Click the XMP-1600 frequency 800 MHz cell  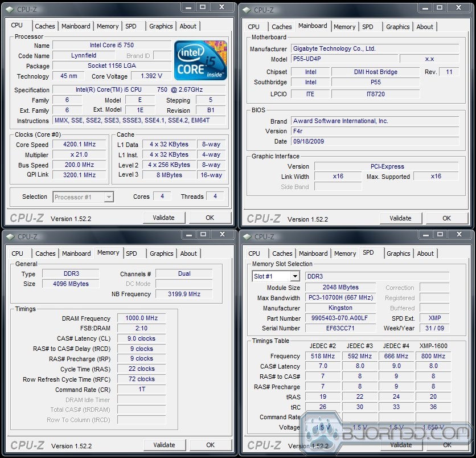(433, 356)
